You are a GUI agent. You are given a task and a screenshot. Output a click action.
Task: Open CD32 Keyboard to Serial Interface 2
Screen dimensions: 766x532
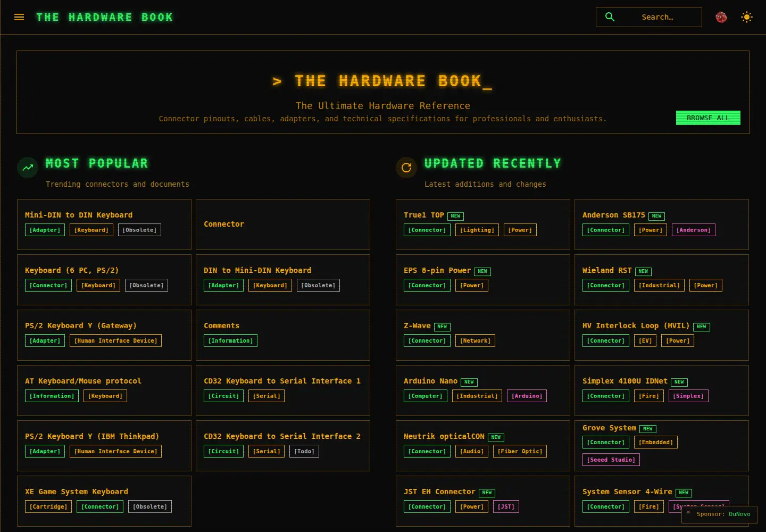pos(283,446)
